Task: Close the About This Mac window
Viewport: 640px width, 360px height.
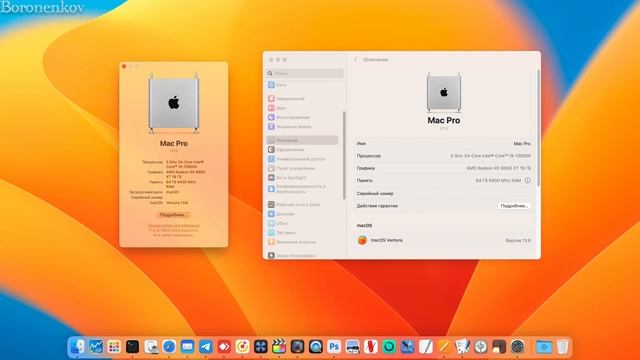Action: [x=124, y=67]
